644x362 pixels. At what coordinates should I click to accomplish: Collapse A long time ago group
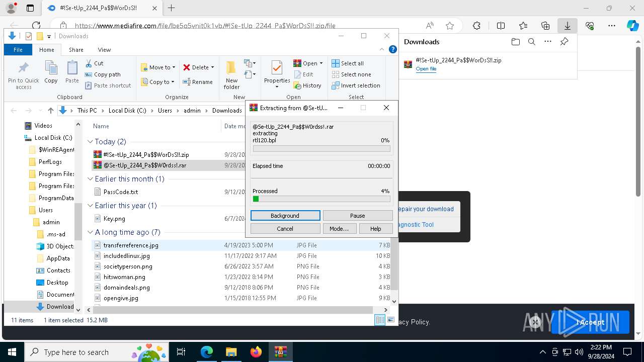click(90, 232)
